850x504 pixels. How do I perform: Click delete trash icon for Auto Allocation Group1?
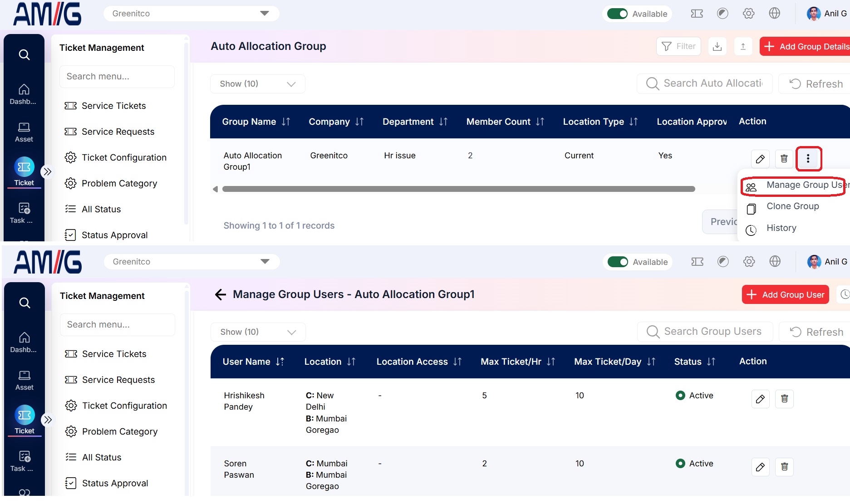[x=784, y=159]
